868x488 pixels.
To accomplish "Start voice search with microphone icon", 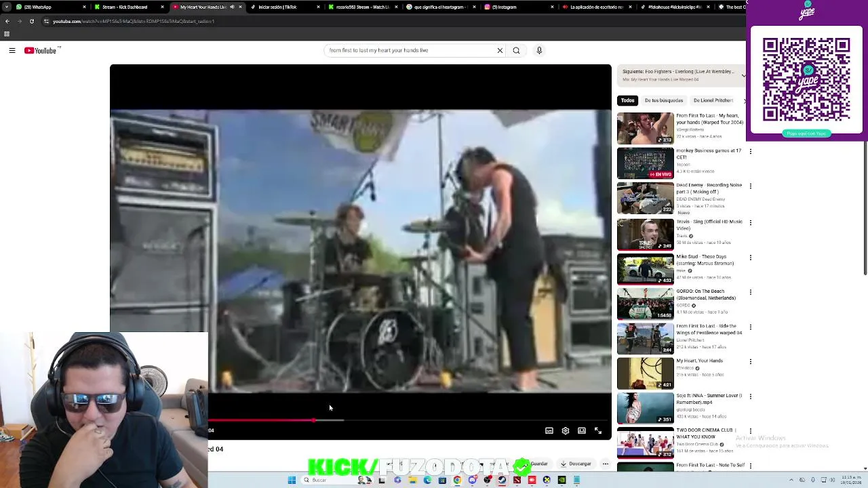I will (x=539, y=50).
